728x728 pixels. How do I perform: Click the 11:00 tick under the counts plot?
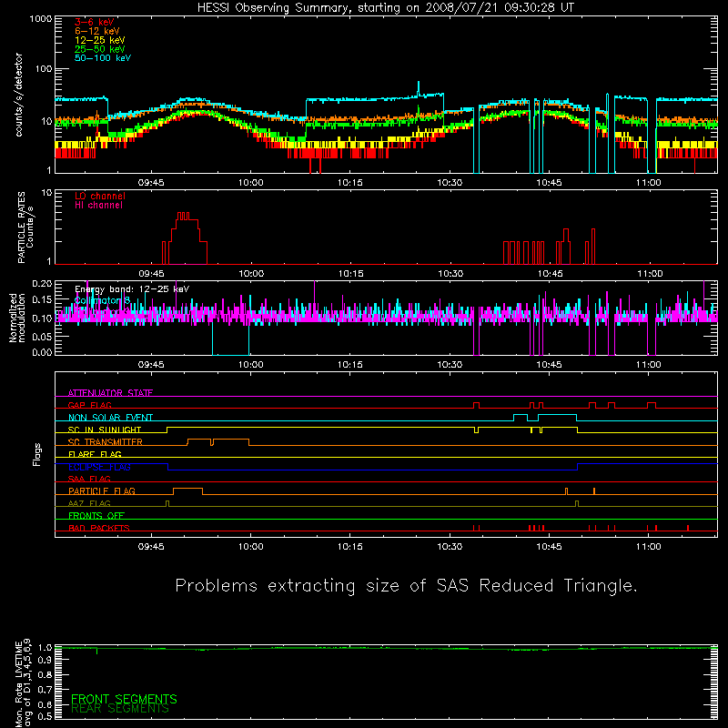point(649,183)
